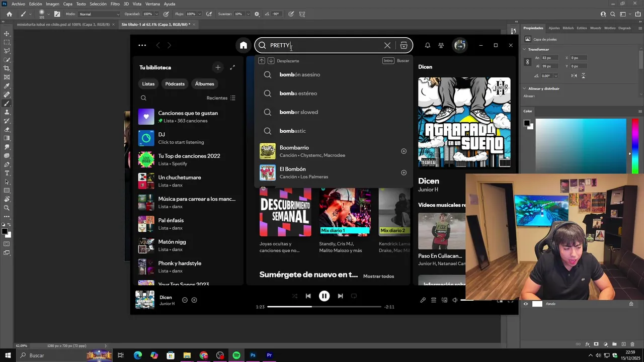Add Boombarrio to liked songs
The height and width of the screenshot is (362, 644).
pyautogui.click(x=404, y=151)
